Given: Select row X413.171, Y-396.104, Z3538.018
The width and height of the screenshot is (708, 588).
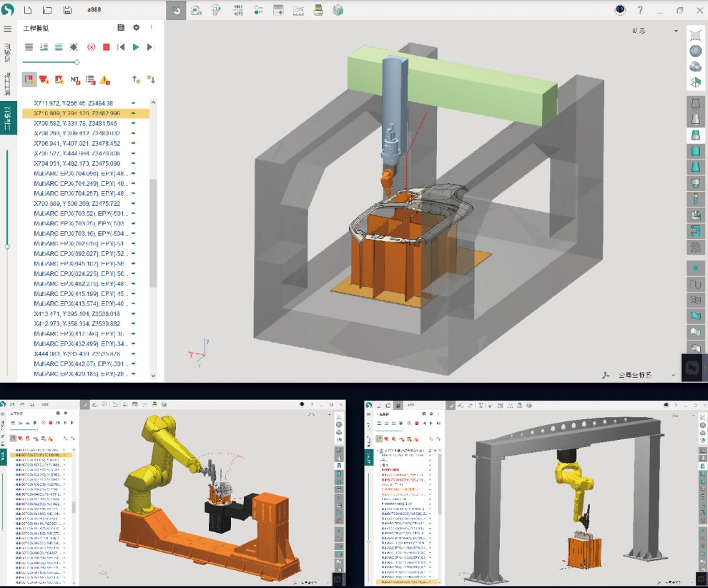Looking at the screenshot, I should click(x=86, y=314).
